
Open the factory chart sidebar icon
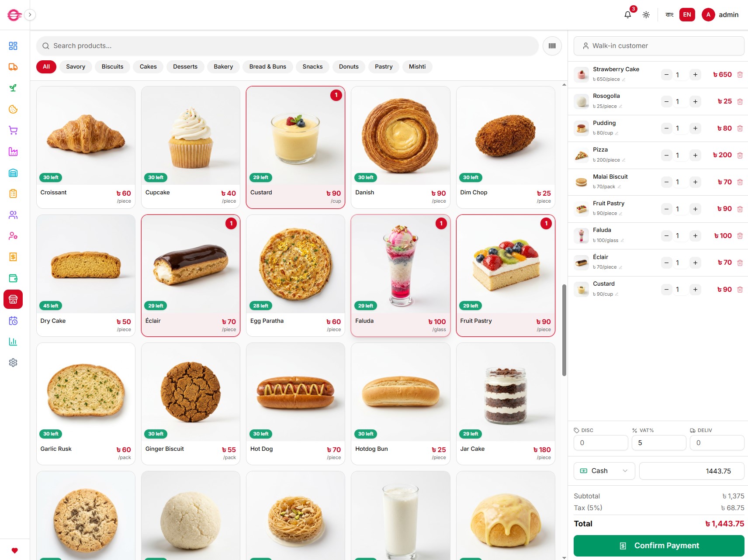pos(13,152)
